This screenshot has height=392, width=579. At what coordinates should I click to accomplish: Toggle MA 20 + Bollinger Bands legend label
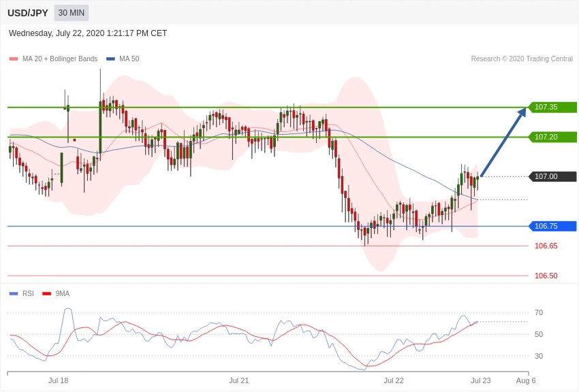tap(60, 59)
